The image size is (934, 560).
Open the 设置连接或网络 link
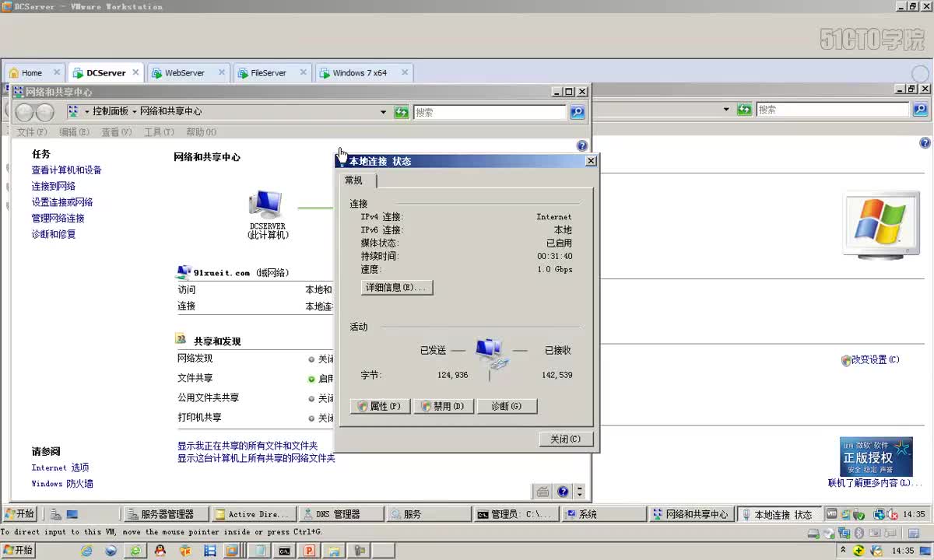coord(61,202)
